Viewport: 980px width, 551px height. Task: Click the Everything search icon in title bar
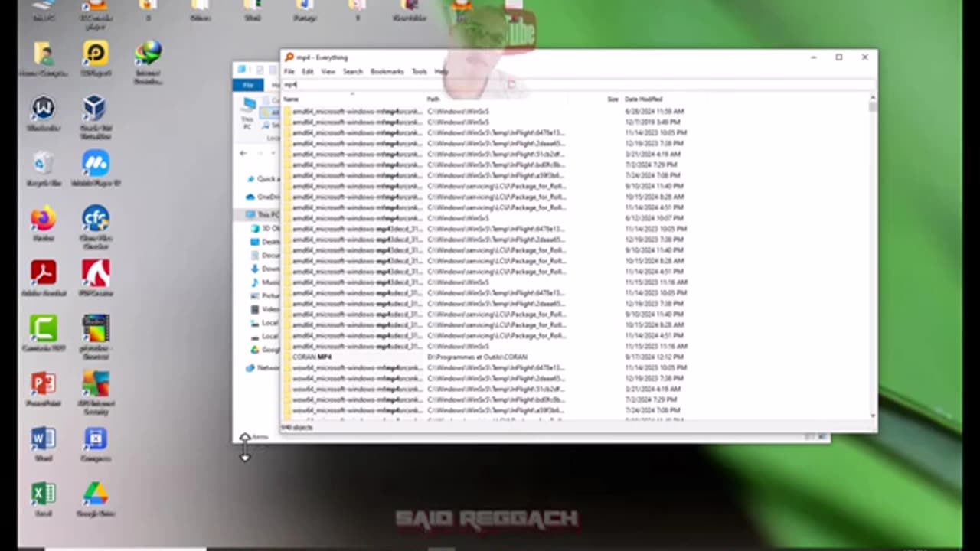click(x=289, y=57)
